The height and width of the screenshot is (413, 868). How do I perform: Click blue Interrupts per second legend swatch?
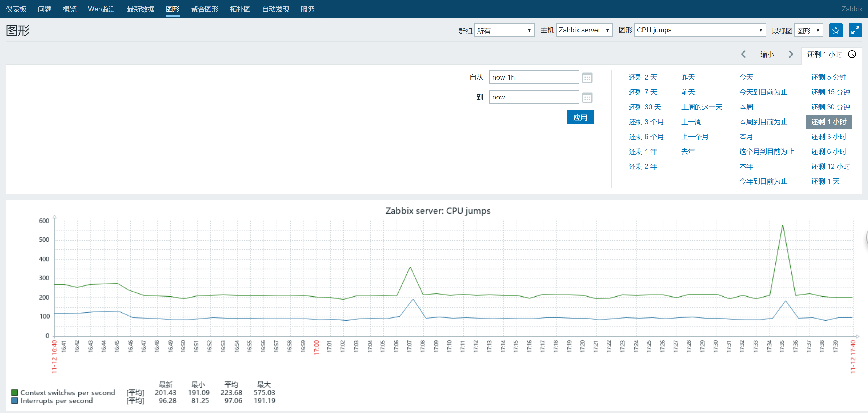coord(14,400)
